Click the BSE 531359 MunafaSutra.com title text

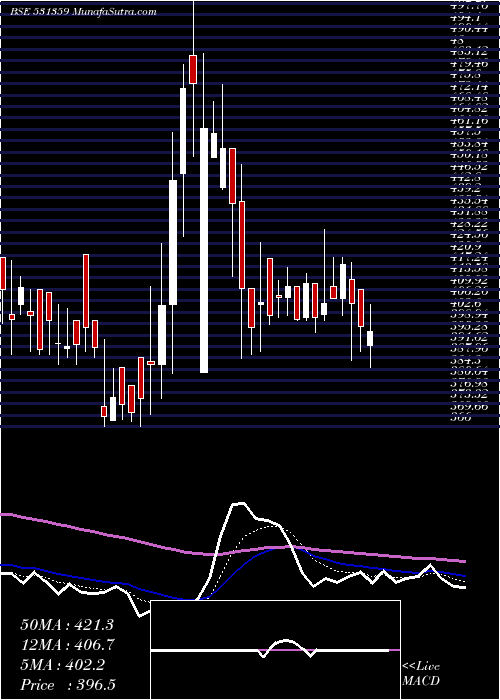click(83, 12)
